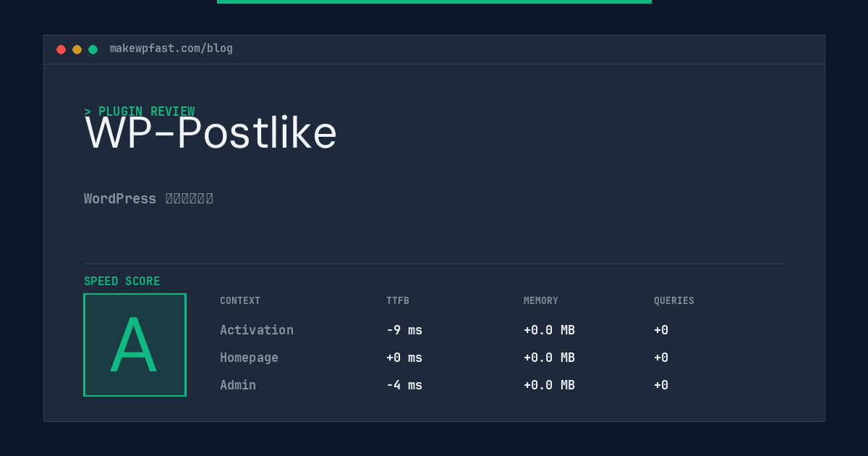Click the Homepage queries value +0
The height and width of the screenshot is (456, 868).
coord(661,358)
